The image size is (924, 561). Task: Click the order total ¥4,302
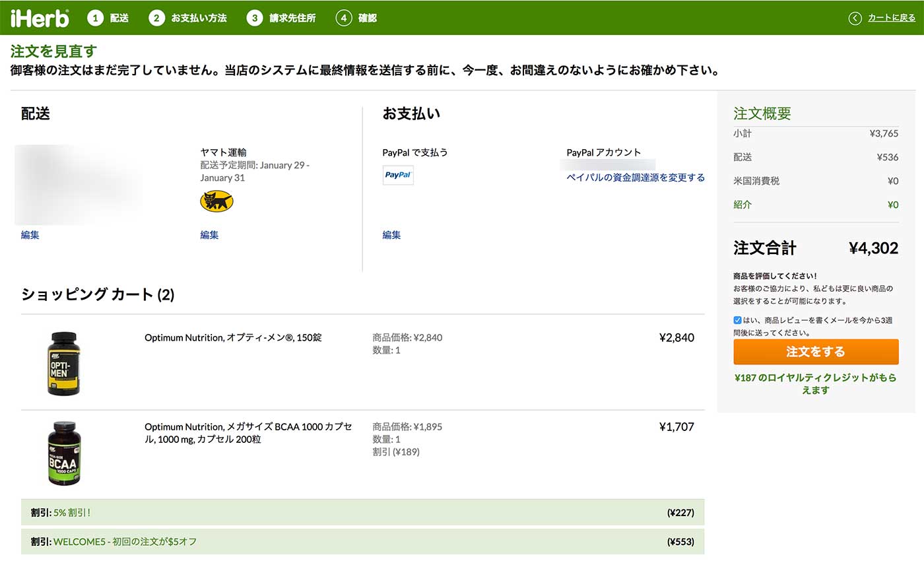pyautogui.click(x=873, y=248)
